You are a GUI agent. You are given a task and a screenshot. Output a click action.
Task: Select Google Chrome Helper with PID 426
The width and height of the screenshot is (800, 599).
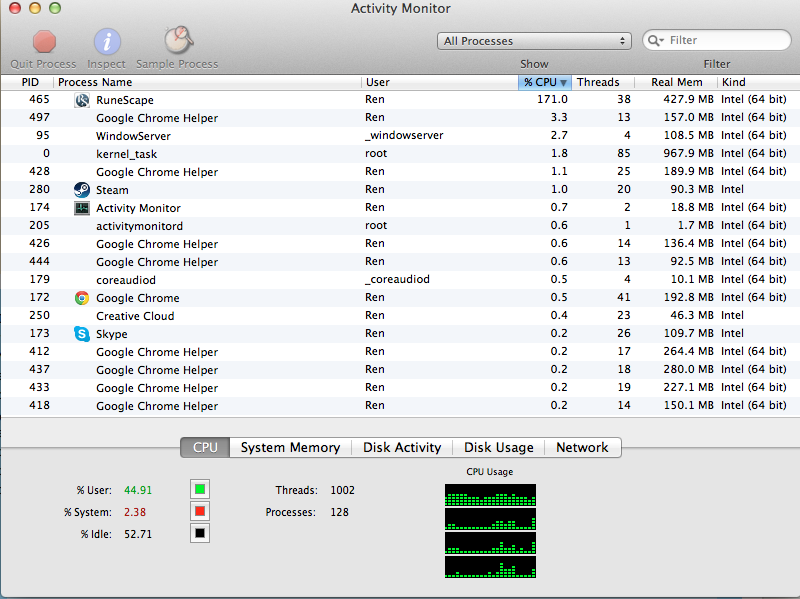(400, 244)
